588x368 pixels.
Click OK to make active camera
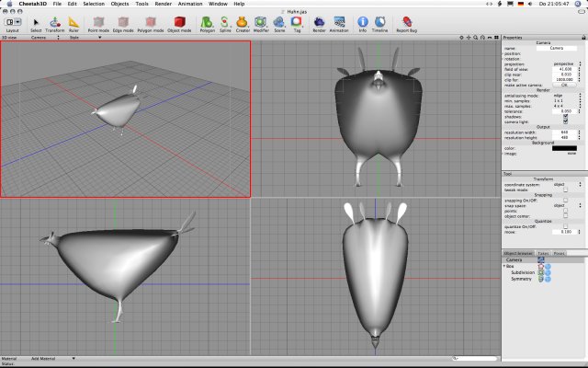564,86
